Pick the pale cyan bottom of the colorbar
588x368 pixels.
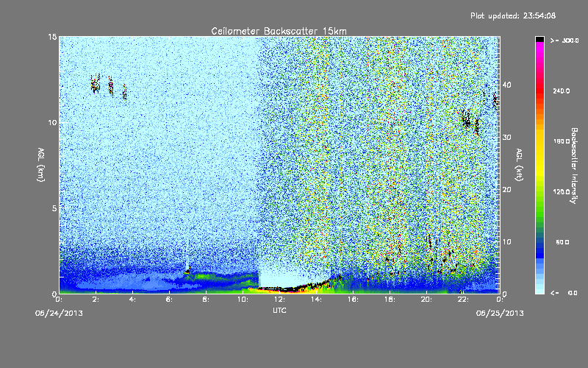coord(539,289)
